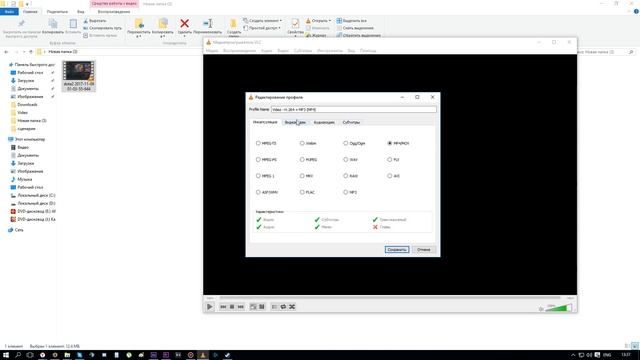The width and height of the screenshot is (640, 360).
Task: Show the VLC playlist icon
Action: 274,307
